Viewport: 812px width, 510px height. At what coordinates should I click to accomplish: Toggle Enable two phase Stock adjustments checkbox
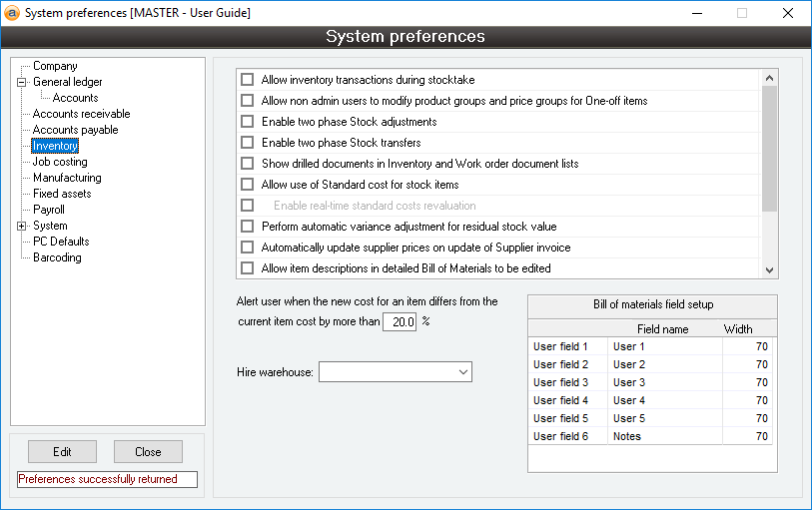coord(248,122)
